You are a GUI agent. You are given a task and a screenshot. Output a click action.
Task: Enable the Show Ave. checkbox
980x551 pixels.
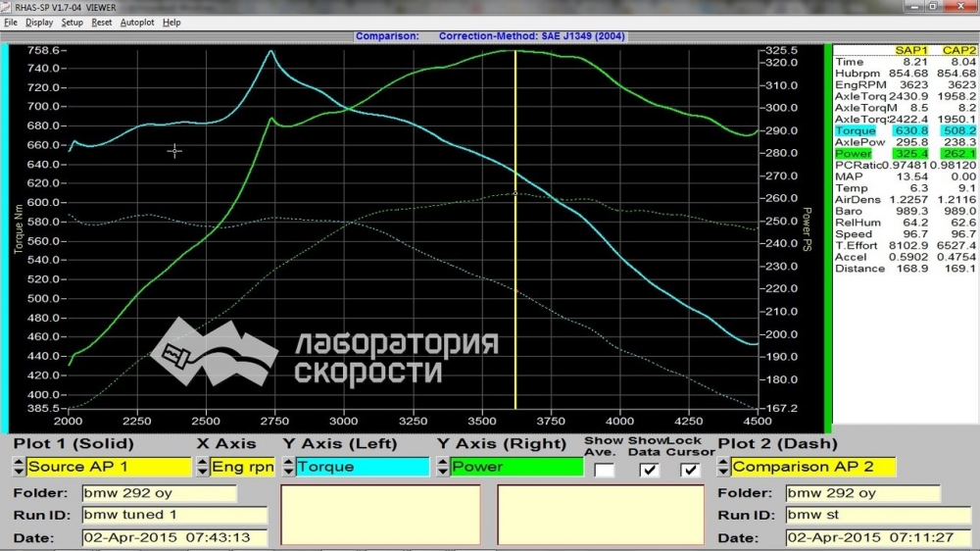point(605,470)
